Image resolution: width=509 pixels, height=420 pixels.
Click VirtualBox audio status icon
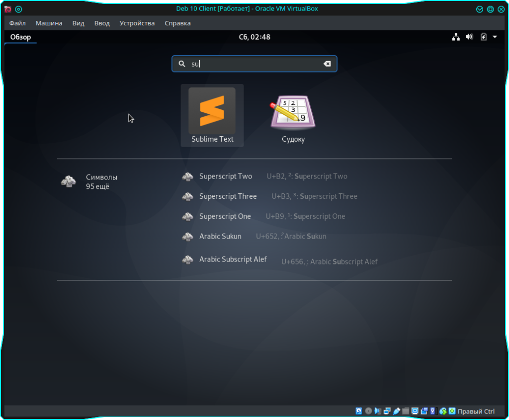(x=378, y=411)
